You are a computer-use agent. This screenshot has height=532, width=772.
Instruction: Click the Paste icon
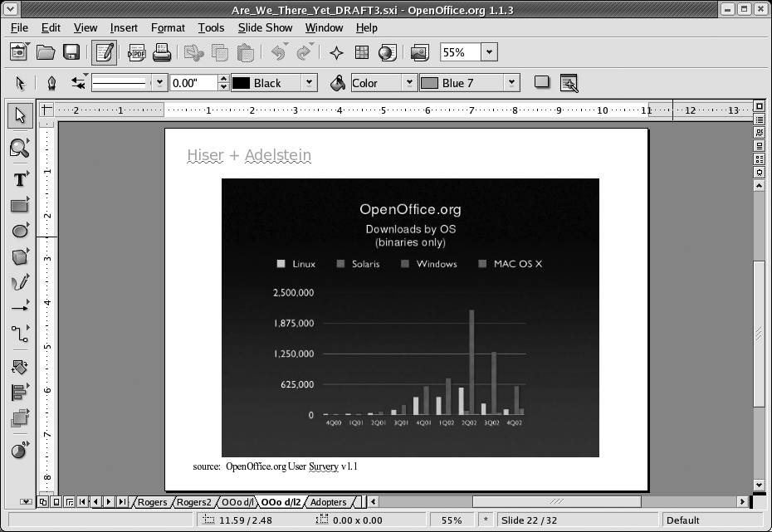(245, 52)
